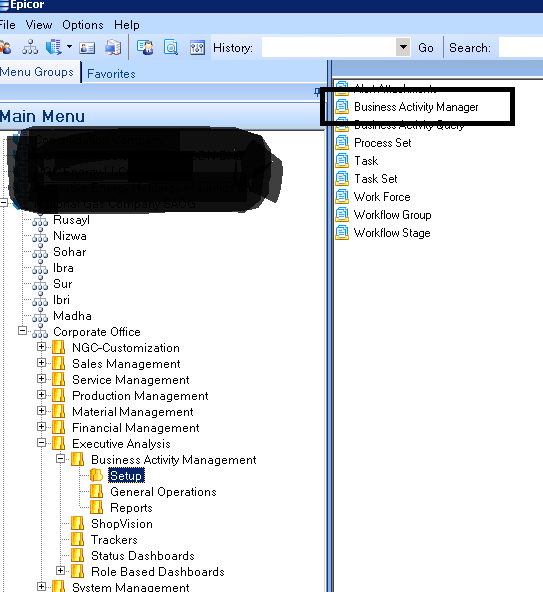This screenshot has height=592, width=543.
Task: Click the Financial Management folder icon
Action: coord(59,427)
